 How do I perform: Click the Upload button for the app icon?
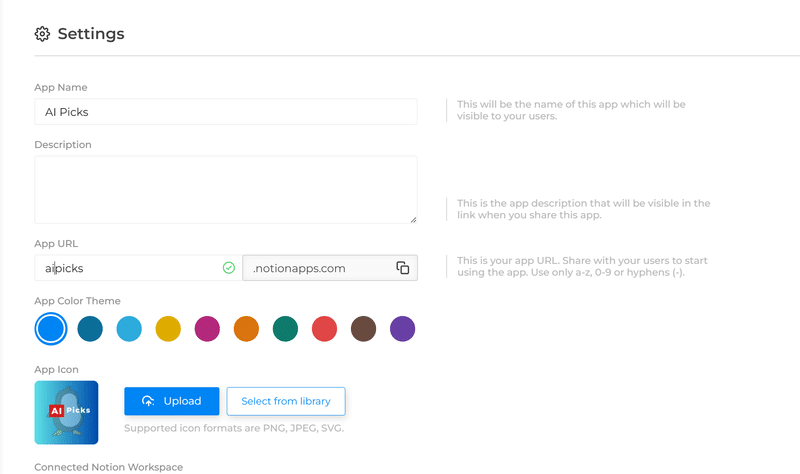point(172,401)
